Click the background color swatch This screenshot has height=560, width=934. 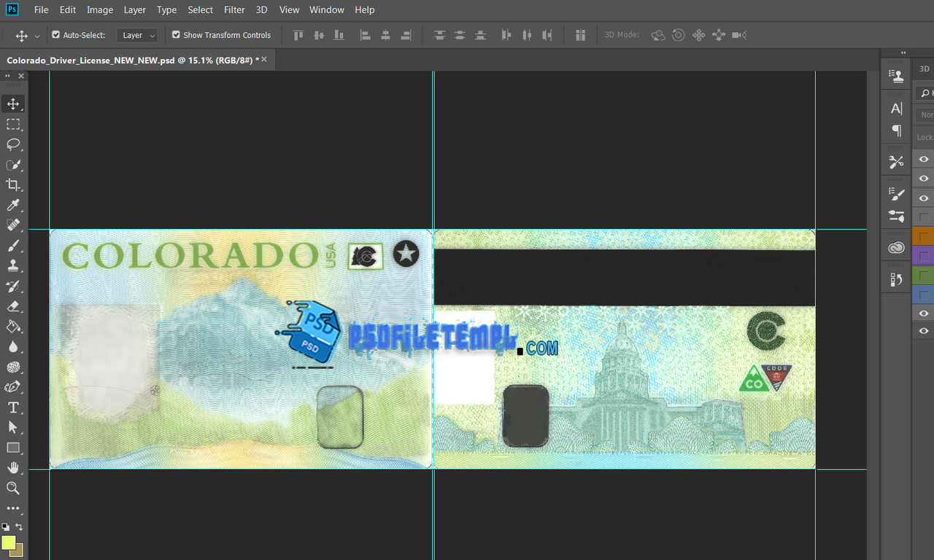click(x=18, y=551)
